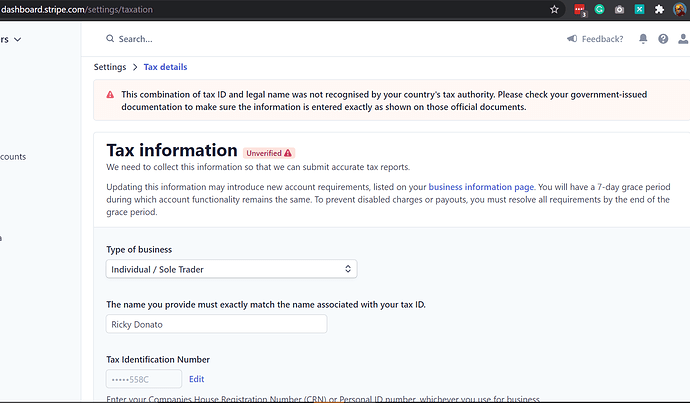Expand the account switcher chevron in sidebar

[17, 39]
